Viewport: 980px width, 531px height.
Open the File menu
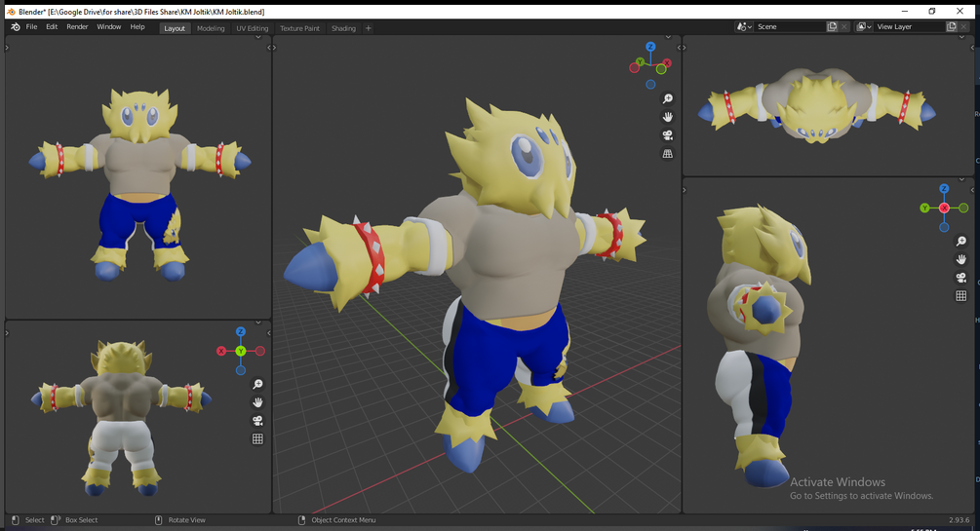pyautogui.click(x=31, y=27)
